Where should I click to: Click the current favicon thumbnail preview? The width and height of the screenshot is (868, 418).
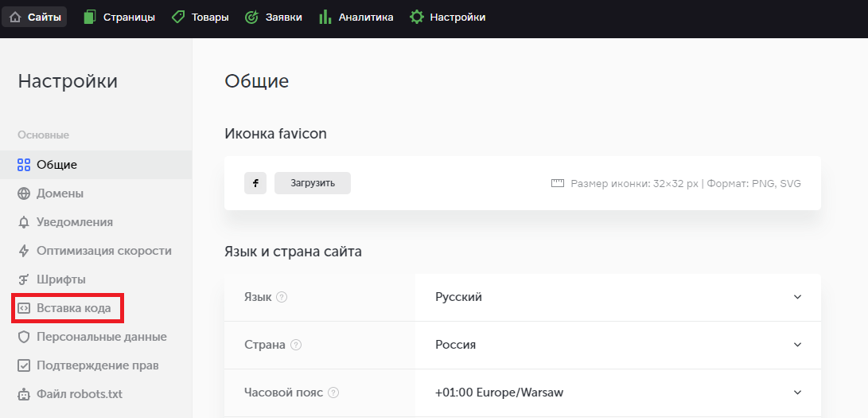click(255, 183)
